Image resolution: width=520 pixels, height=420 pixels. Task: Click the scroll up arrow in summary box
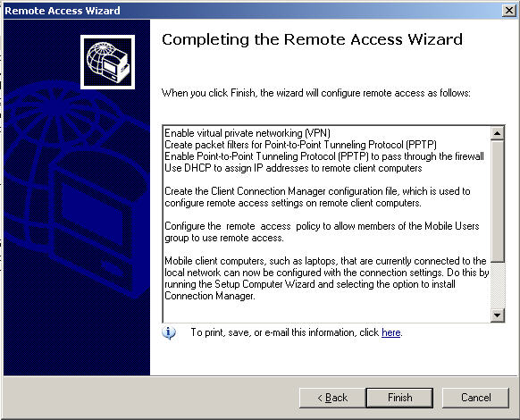(497, 133)
